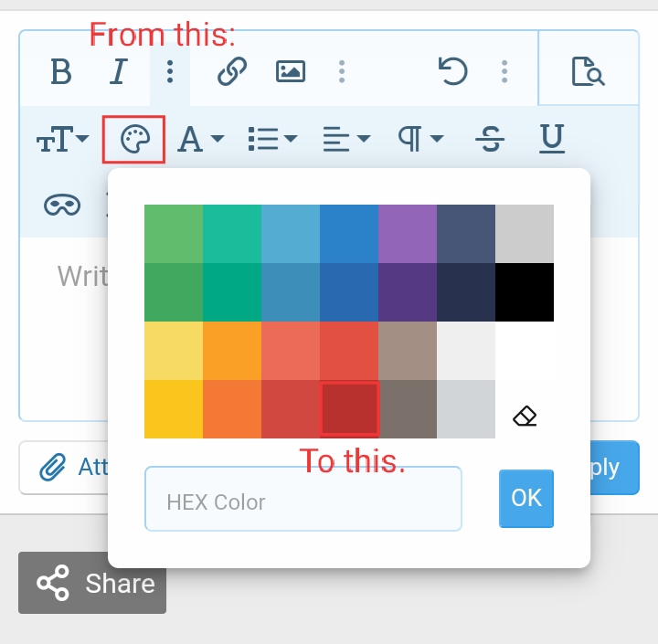The height and width of the screenshot is (644, 658).
Task: Toggle underline formatting
Action: [x=551, y=139]
